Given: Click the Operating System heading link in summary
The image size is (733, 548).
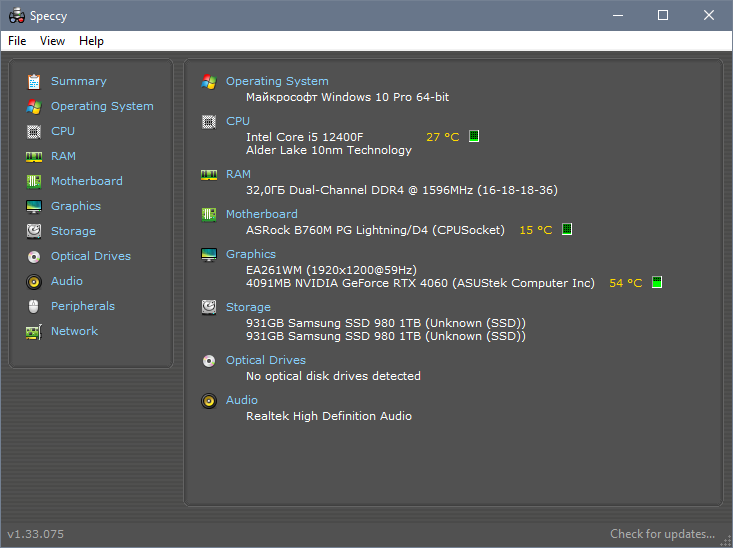Looking at the screenshot, I should 277,81.
